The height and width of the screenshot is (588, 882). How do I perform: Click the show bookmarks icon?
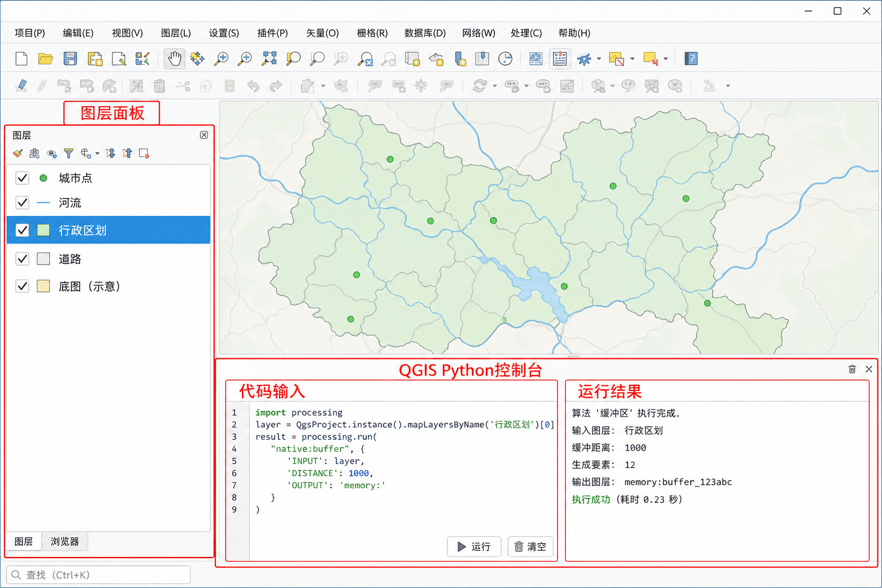(x=482, y=58)
